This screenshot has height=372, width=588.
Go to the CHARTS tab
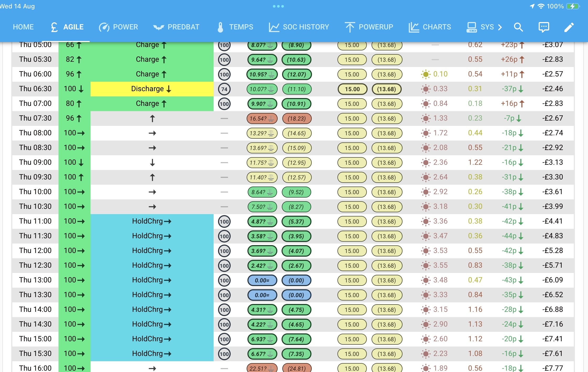coord(430,27)
